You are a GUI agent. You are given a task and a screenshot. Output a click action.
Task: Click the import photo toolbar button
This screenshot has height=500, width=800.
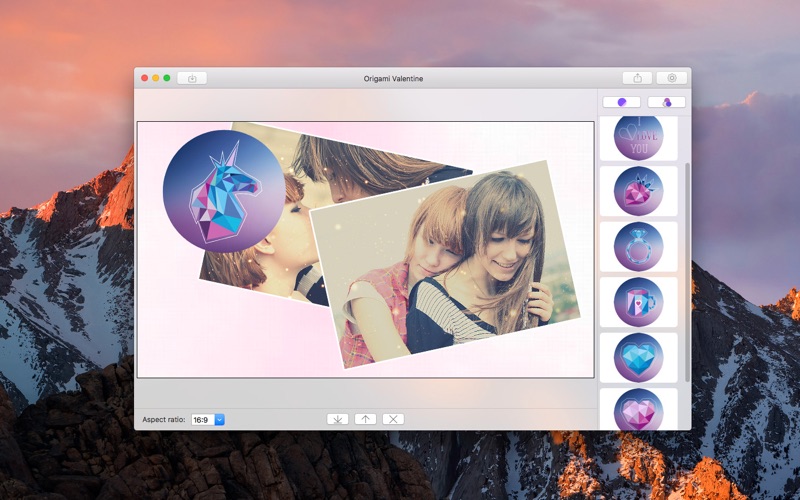point(192,78)
